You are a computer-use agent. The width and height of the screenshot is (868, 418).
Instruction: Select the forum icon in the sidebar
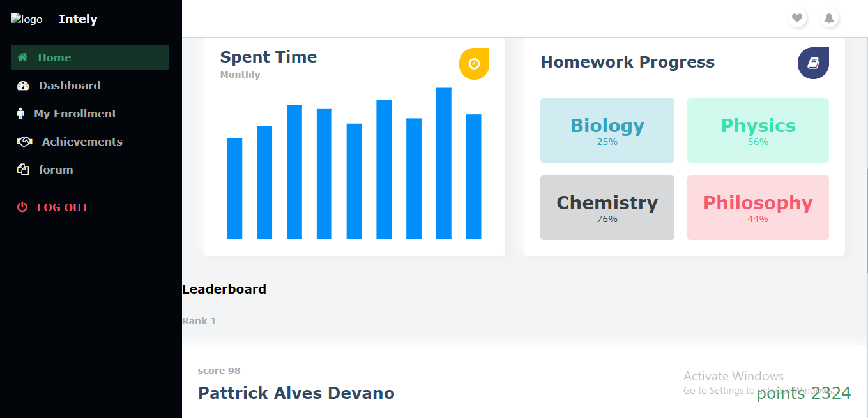[23, 169]
